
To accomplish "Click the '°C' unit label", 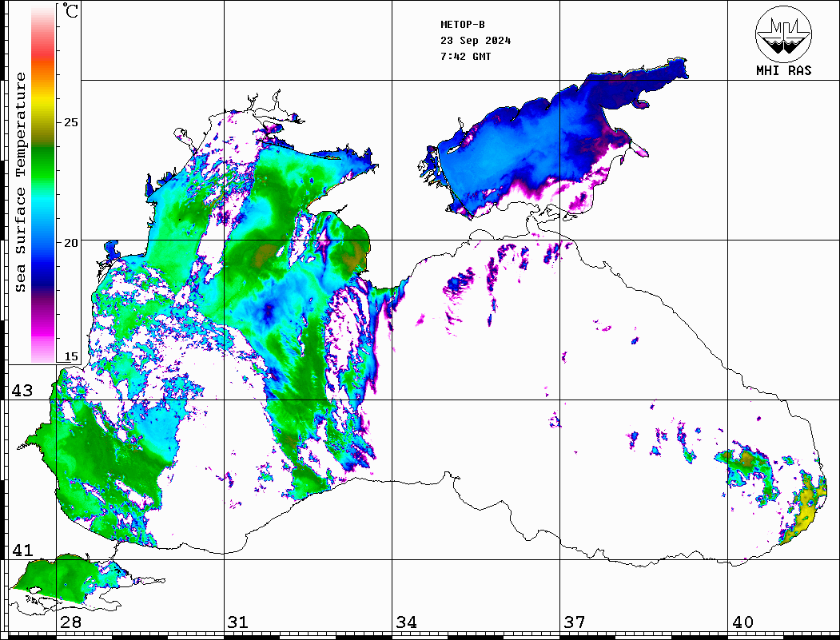I will (x=70, y=10).
